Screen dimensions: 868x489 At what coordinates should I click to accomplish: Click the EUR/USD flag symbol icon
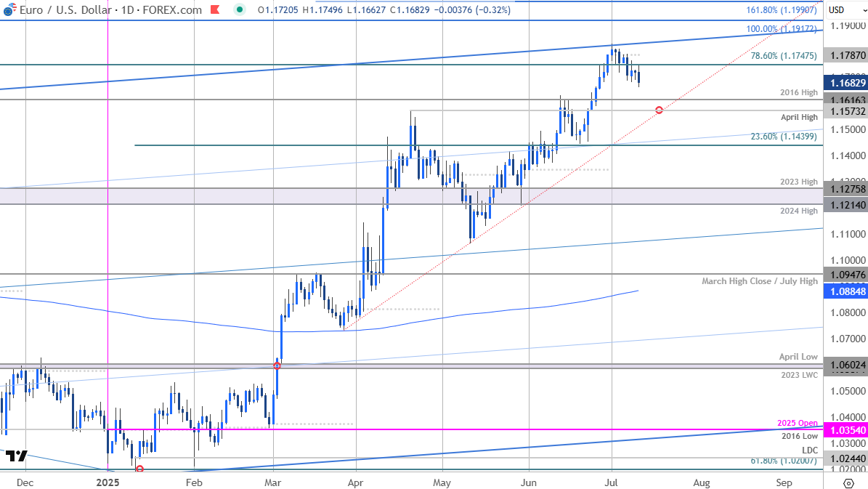pos(7,10)
